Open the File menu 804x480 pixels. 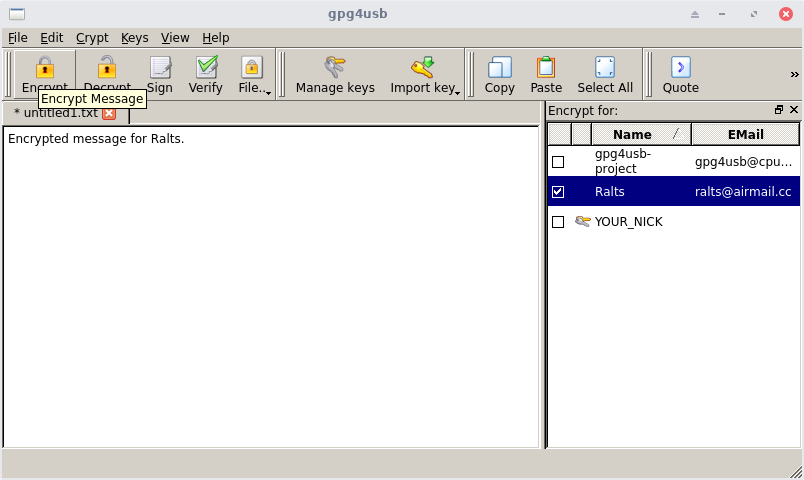click(x=17, y=38)
